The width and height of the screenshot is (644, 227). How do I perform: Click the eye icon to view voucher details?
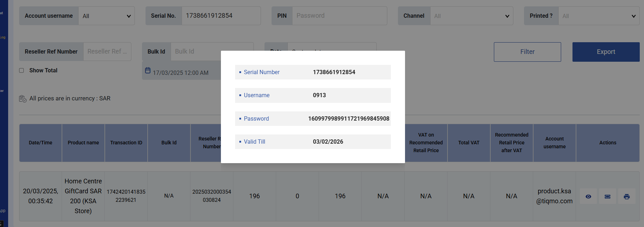click(588, 196)
